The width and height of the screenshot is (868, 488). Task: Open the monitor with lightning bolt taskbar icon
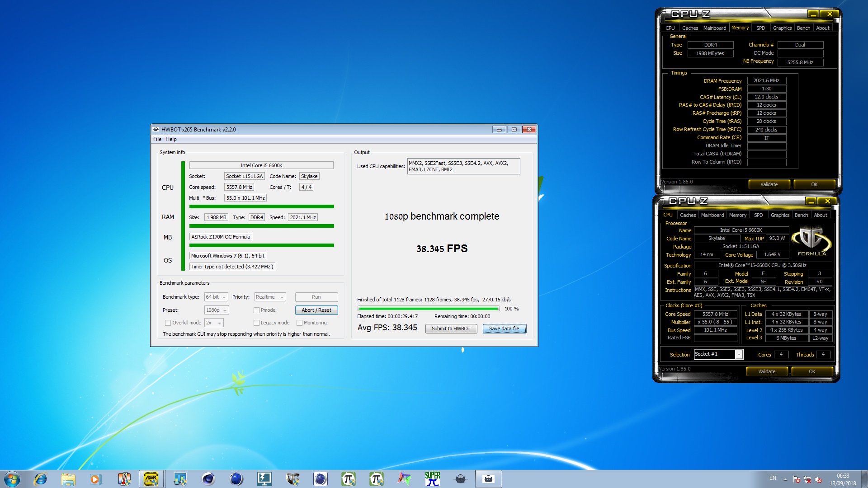264,479
